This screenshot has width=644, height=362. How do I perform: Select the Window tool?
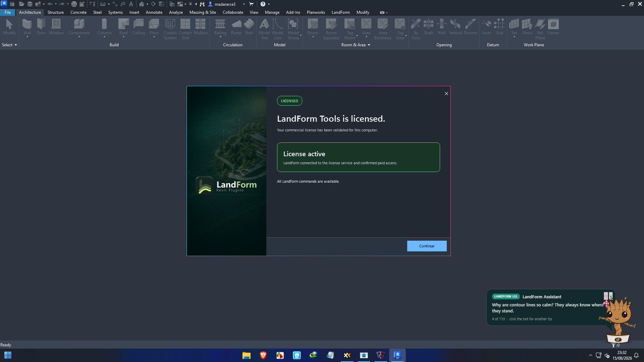pos(56,27)
